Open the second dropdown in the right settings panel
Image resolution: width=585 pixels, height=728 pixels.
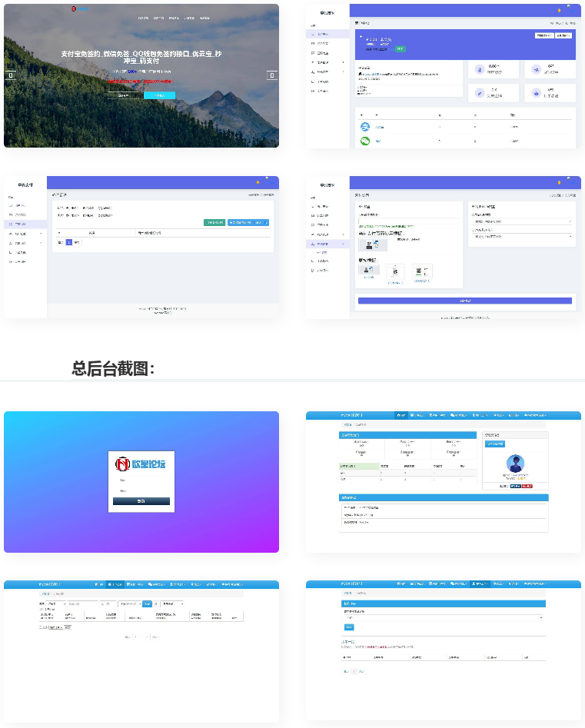pyautogui.click(x=522, y=236)
